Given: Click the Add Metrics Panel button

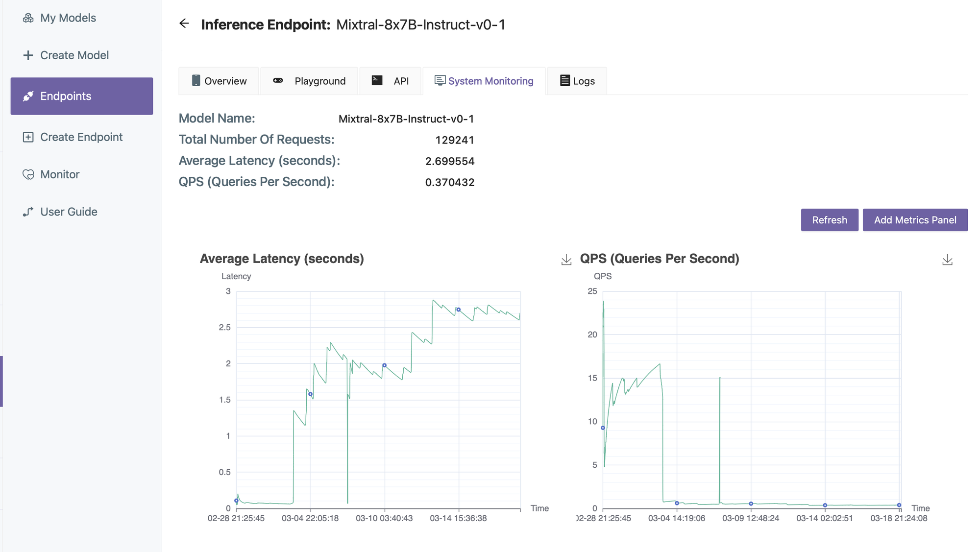Looking at the screenshot, I should pos(915,220).
